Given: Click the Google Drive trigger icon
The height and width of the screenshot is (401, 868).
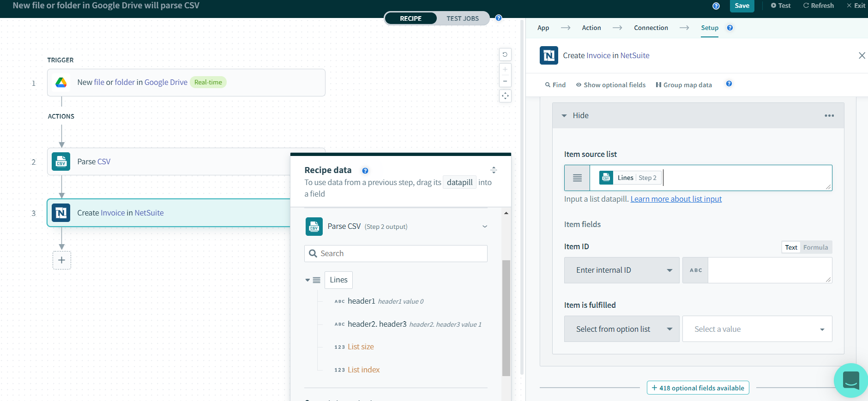Looking at the screenshot, I should (x=61, y=83).
